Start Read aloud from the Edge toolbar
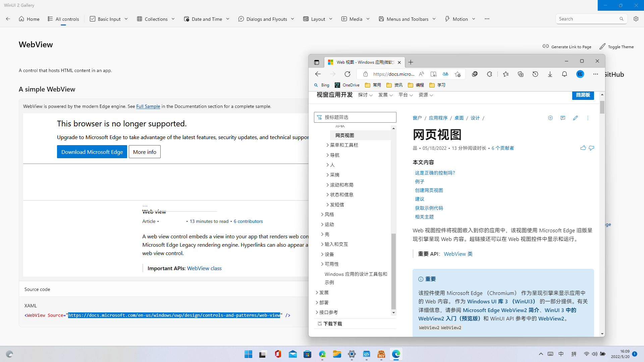644x362 pixels. point(421,74)
